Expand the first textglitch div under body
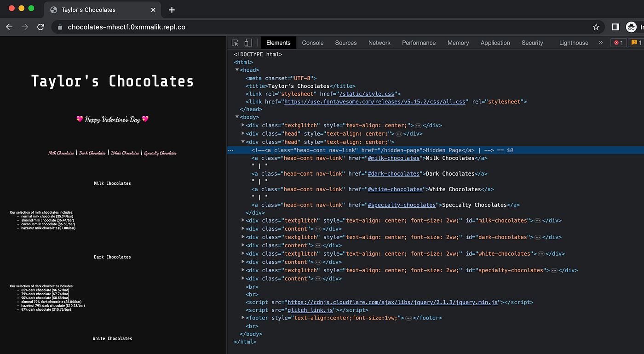Screen dimensions: 644x354 click(243, 126)
